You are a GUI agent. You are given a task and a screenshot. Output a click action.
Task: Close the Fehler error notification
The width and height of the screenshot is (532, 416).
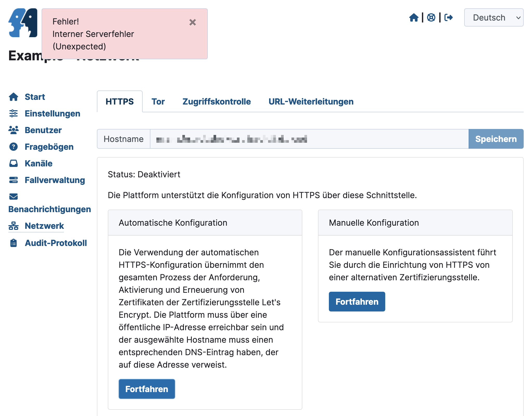tap(192, 22)
